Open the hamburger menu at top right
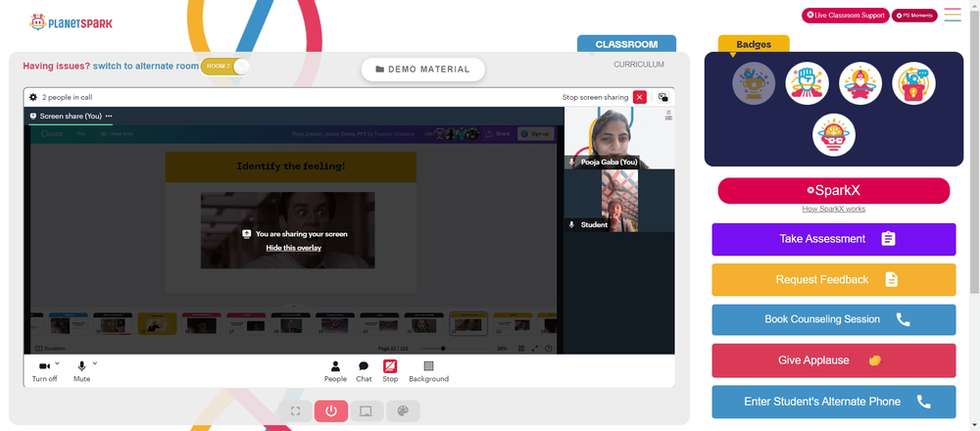This screenshot has height=431, width=980. pos(953,15)
